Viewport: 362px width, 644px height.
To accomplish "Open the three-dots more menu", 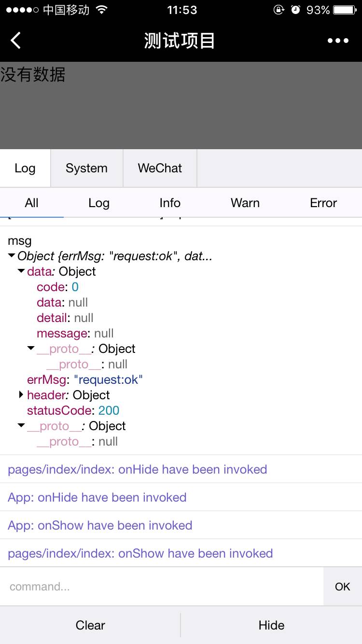I will [x=338, y=41].
